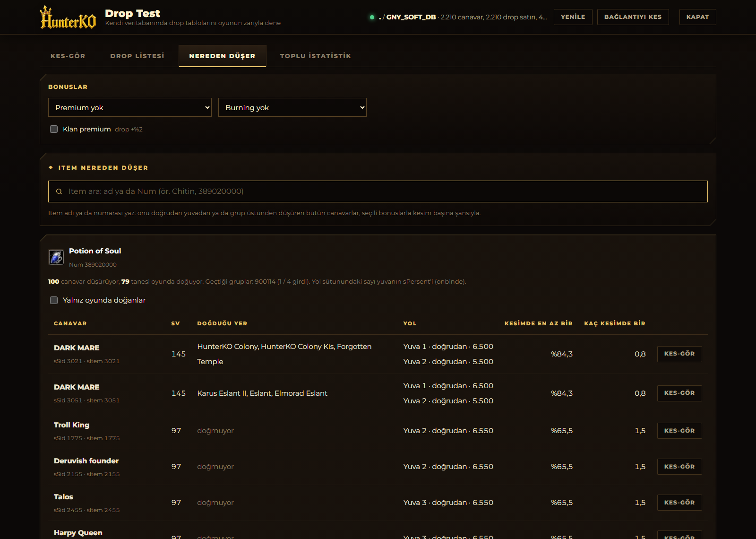This screenshot has width=756, height=539.
Task: Click the search magnifier icon
Action: coord(59,191)
